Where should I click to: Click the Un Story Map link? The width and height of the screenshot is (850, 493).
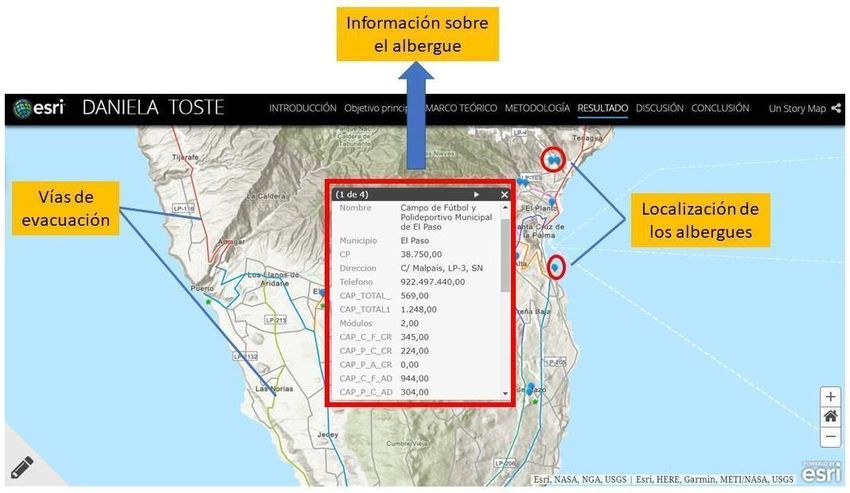click(x=797, y=108)
